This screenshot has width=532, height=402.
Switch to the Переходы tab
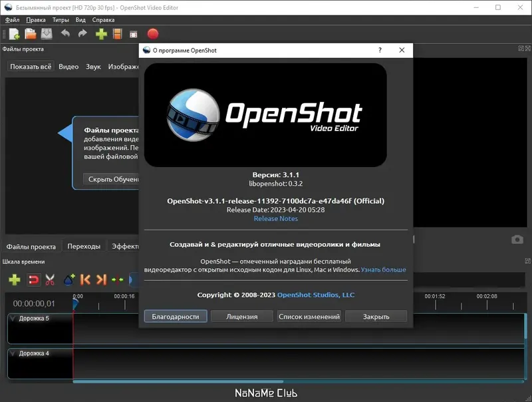point(84,246)
